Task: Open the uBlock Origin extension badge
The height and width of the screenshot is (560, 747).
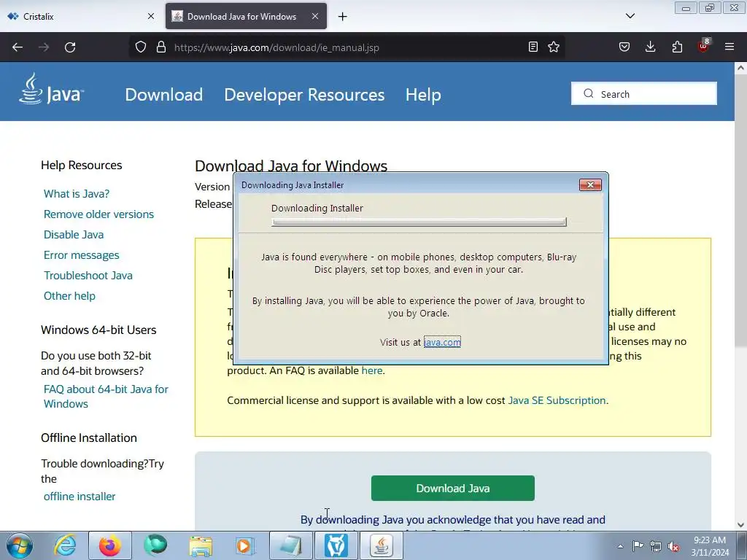Action: [x=703, y=46]
